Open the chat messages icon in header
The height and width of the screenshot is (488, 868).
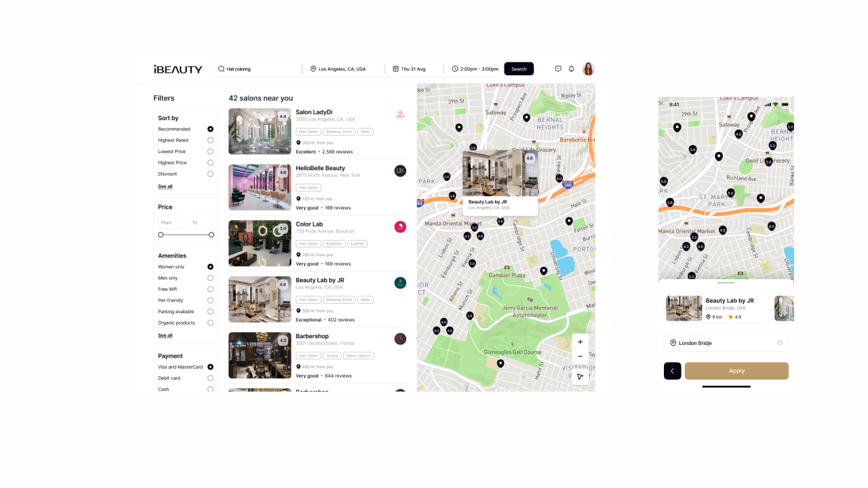click(x=557, y=68)
